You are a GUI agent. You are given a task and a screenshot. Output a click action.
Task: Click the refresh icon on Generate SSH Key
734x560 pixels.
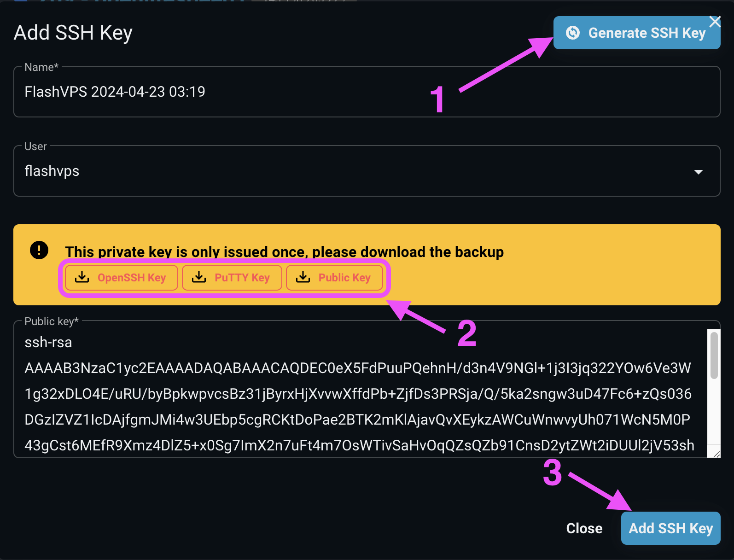pos(573,33)
